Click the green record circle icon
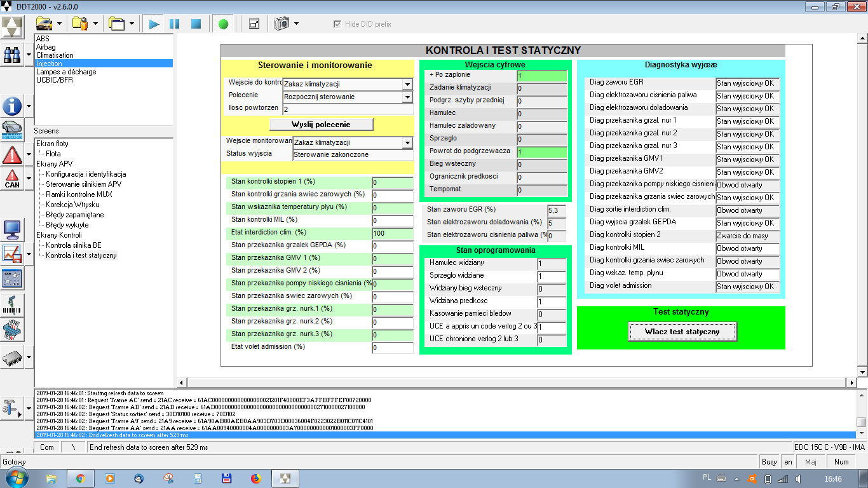The image size is (868, 488). pos(223,24)
